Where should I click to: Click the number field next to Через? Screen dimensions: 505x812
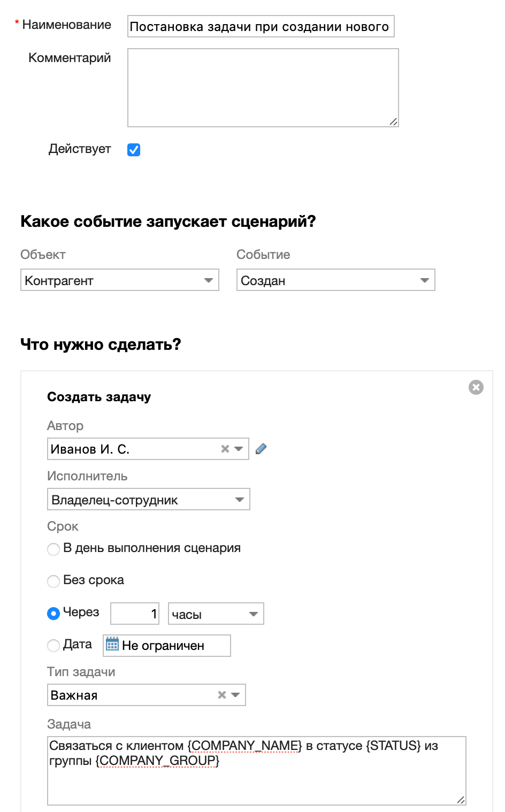[134, 614]
